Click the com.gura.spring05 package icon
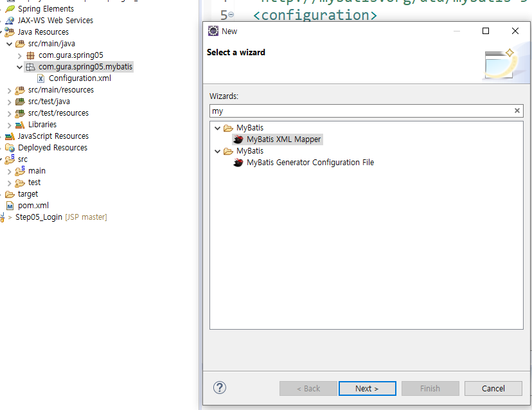The height and width of the screenshot is (410, 532). coord(31,55)
